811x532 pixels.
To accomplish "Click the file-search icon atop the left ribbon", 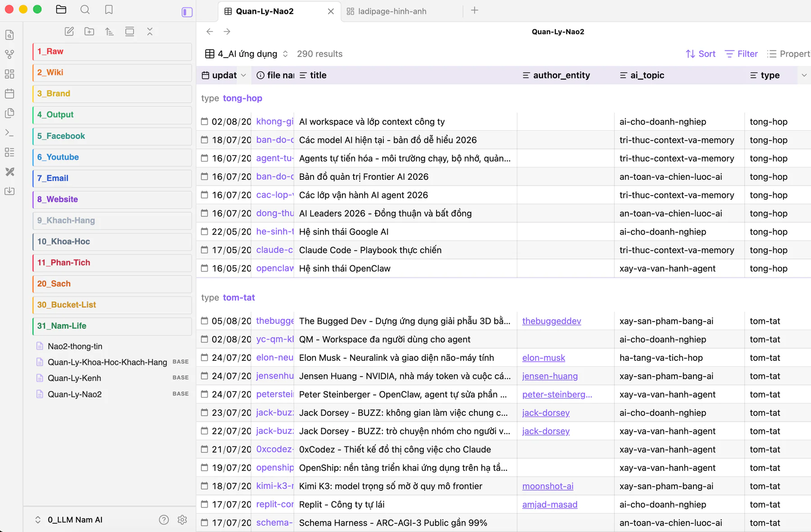I will click(x=9, y=35).
